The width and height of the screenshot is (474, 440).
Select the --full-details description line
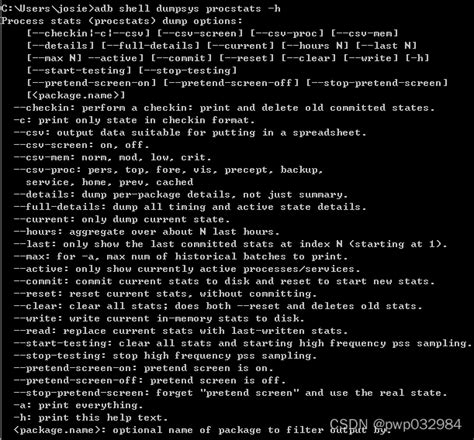pyautogui.click(x=190, y=207)
